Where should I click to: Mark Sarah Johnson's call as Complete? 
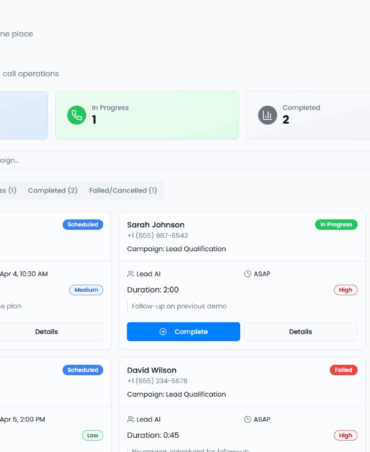[183, 331]
